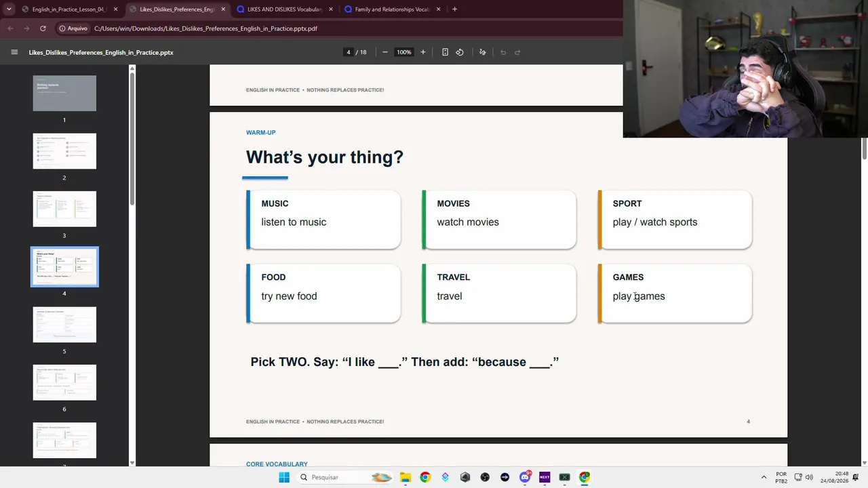
Task: Open the notification bell icon
Action: coord(857,477)
